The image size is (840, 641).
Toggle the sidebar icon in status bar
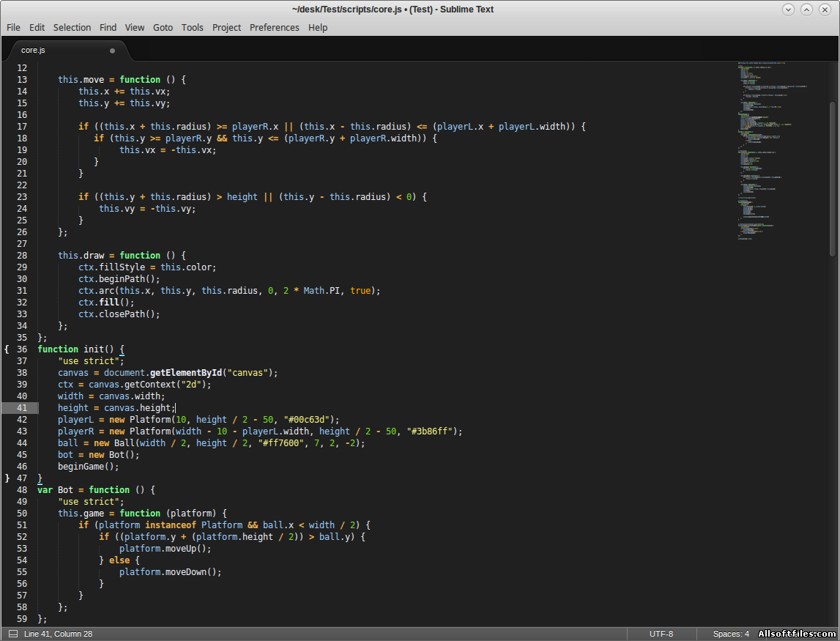pyautogui.click(x=12, y=634)
